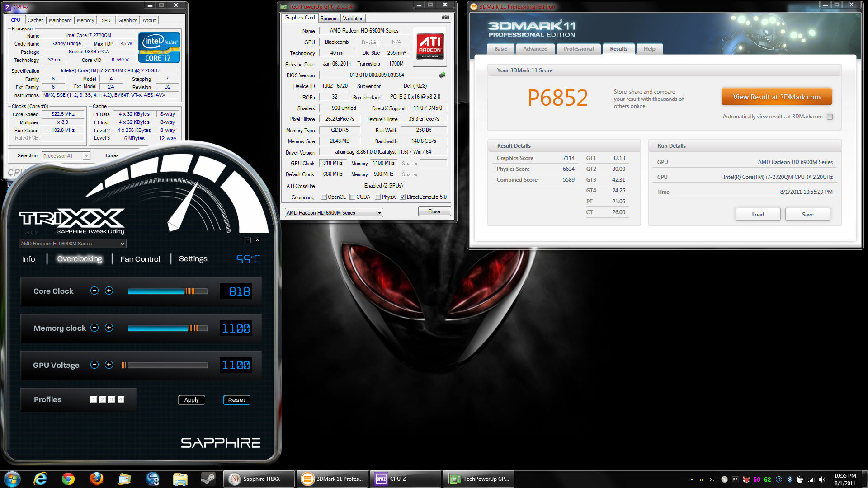Toggle the PhysX checkbox in GPU-Z
The image size is (868, 488).
[377, 197]
